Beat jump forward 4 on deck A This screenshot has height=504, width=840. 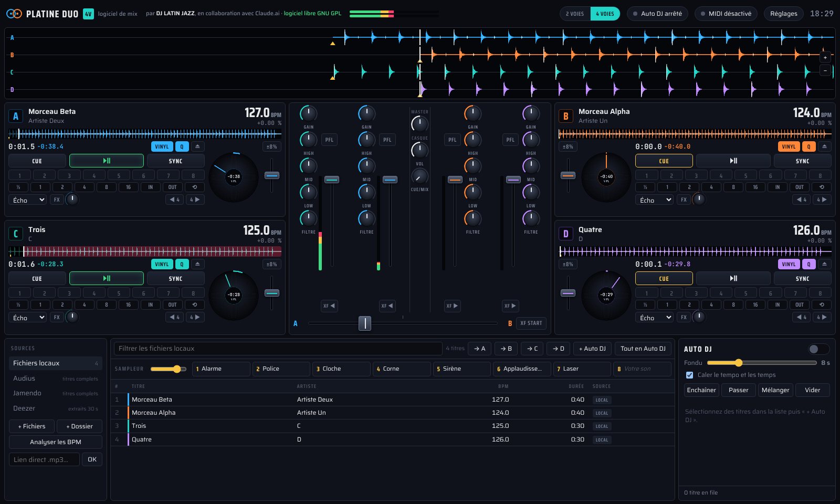coord(195,199)
